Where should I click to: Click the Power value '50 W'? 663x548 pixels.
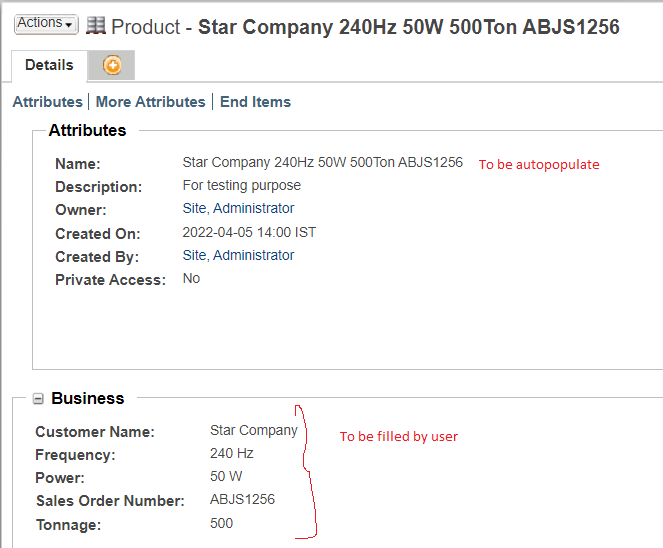point(226,477)
